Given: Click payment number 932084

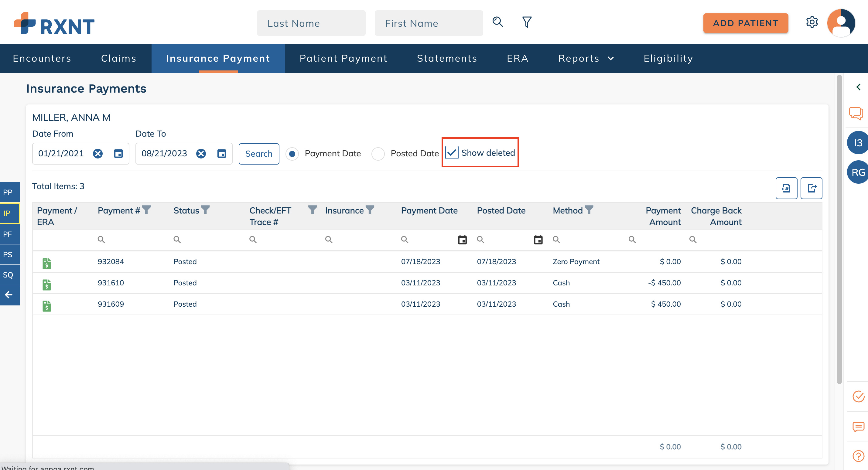Looking at the screenshot, I should click(x=111, y=261).
